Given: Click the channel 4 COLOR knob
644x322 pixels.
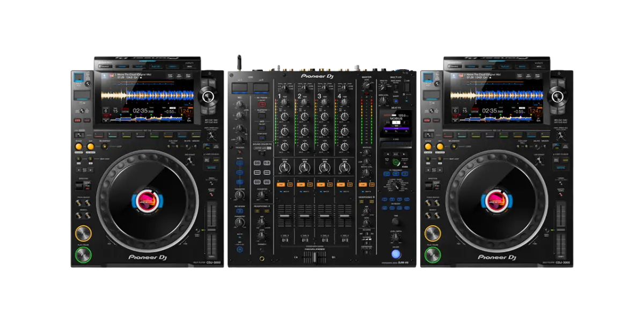Looking at the screenshot, I should 345,168.
